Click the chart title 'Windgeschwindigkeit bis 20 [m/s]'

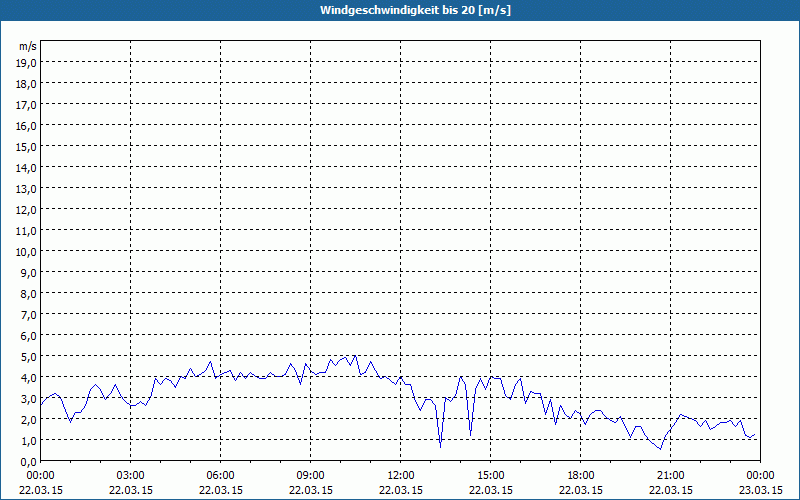(x=415, y=10)
